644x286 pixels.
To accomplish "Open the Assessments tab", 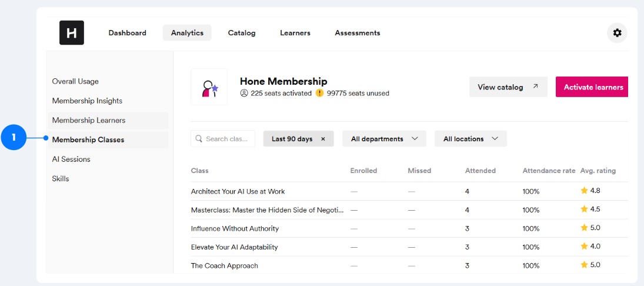I will click(358, 33).
